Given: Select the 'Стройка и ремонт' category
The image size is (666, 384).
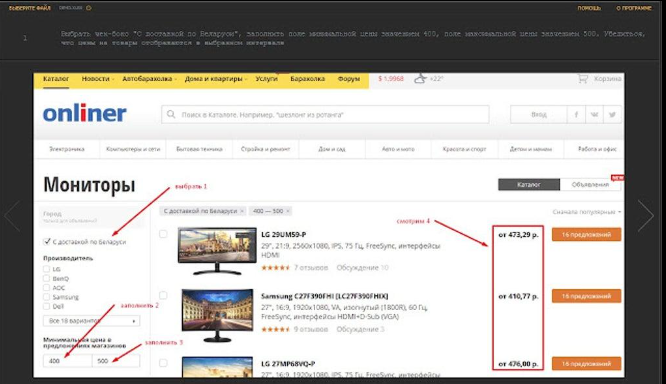Looking at the screenshot, I should pos(265,149).
